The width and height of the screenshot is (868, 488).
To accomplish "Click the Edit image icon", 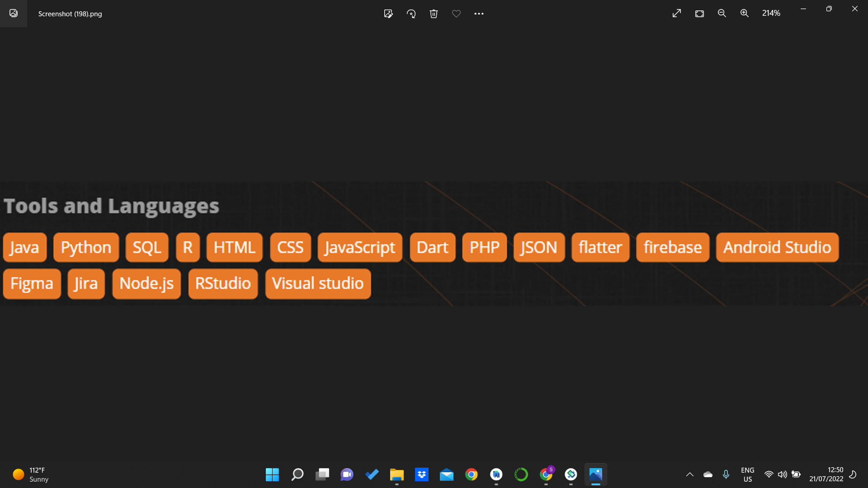I will (388, 14).
